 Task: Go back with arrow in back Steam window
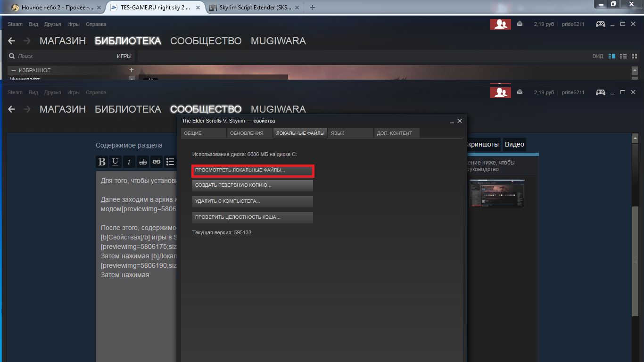coord(12,41)
